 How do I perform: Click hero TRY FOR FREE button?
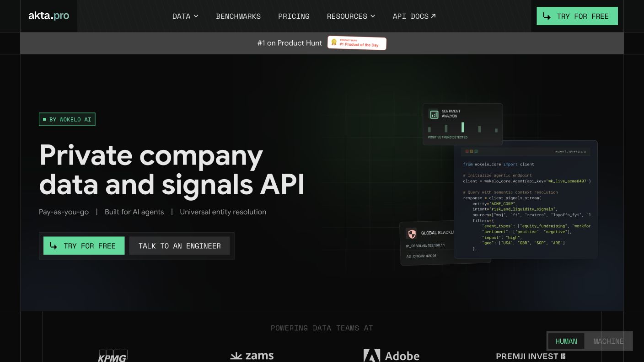coord(84,246)
